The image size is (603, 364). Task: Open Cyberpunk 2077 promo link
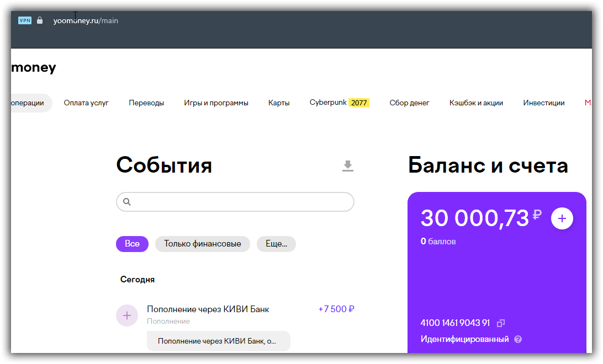click(x=339, y=103)
